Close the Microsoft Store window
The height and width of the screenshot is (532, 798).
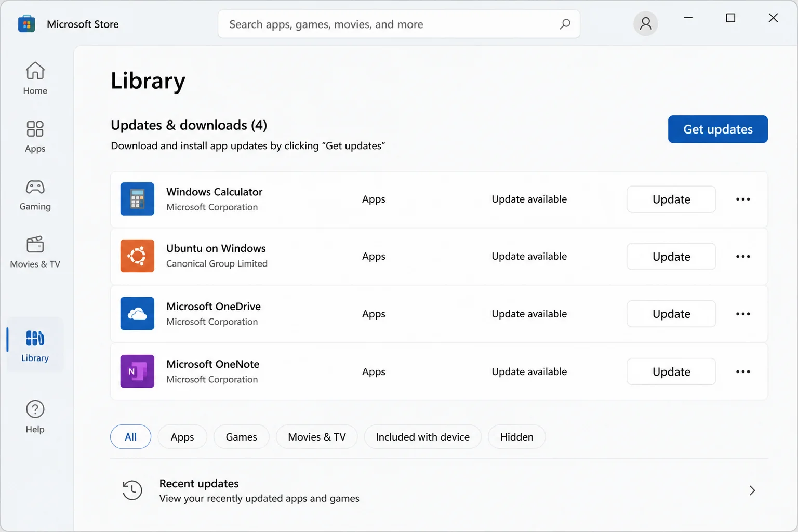(773, 18)
